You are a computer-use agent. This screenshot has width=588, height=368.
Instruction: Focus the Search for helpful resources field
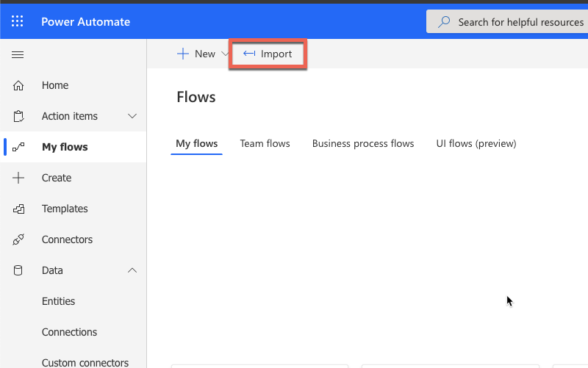[507, 22]
